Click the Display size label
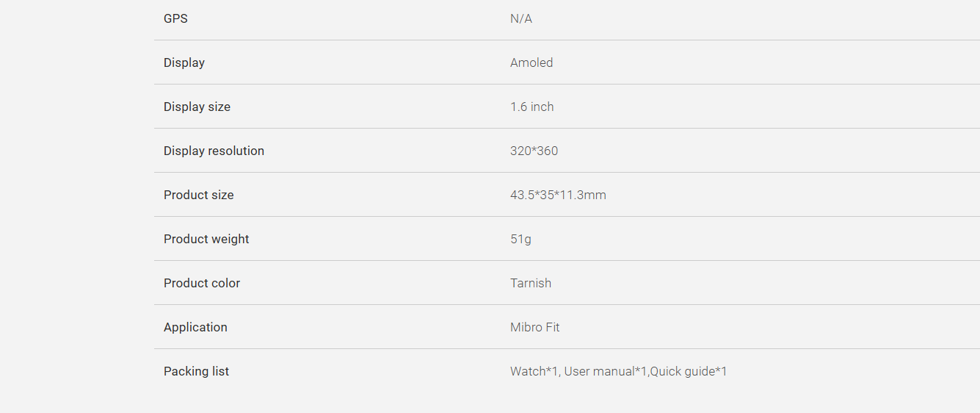 pyautogui.click(x=197, y=107)
